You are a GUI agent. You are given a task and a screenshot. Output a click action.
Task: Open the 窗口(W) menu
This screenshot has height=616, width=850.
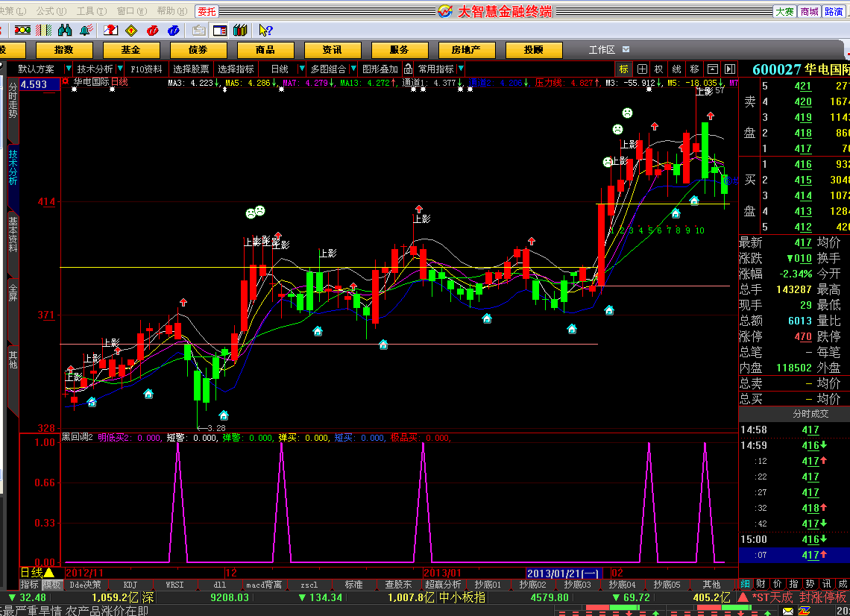pyautogui.click(x=132, y=11)
